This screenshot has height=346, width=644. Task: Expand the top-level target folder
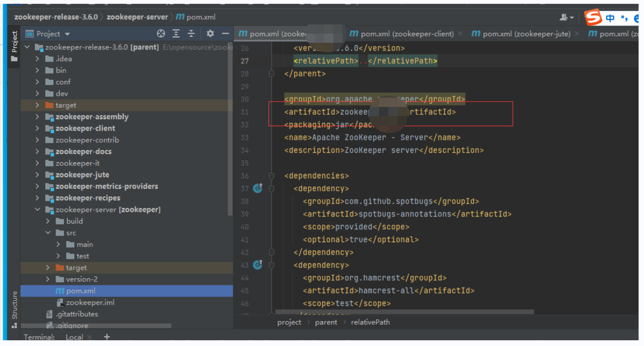(x=37, y=105)
